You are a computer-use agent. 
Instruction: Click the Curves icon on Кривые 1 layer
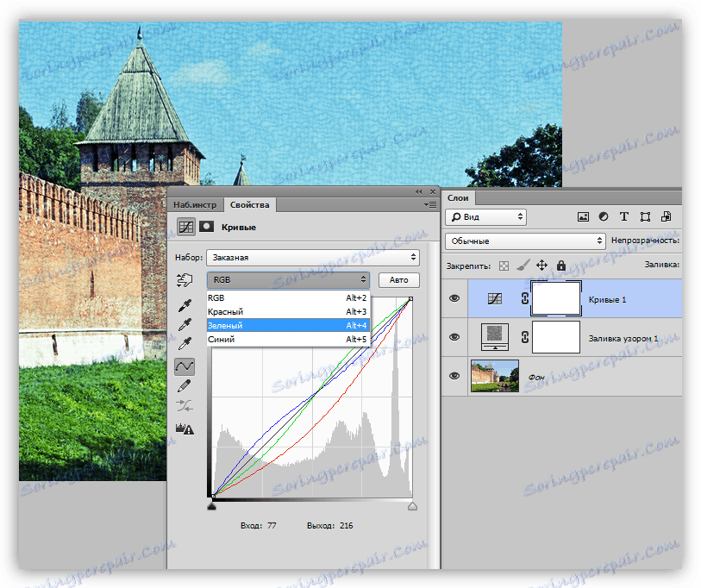click(495, 298)
